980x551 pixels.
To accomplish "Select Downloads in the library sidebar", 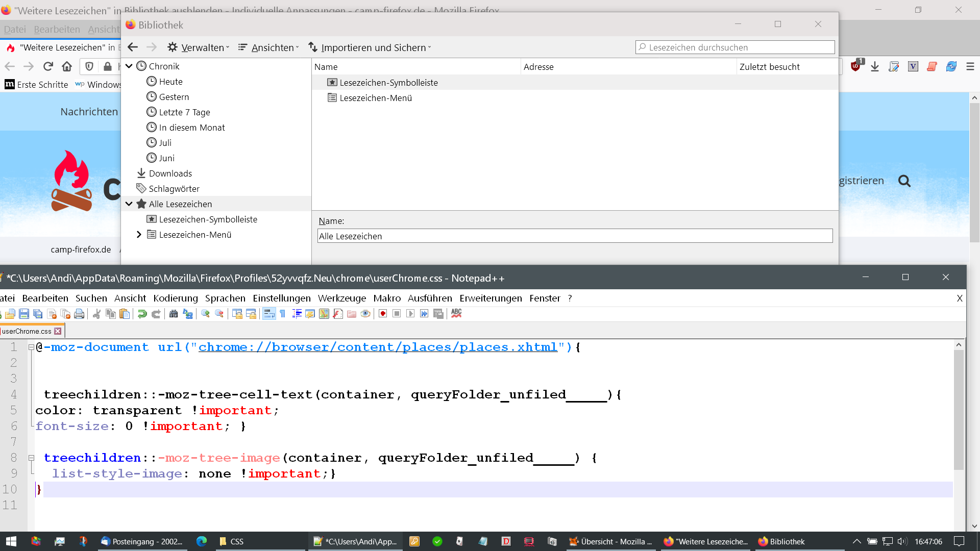I will [x=170, y=173].
